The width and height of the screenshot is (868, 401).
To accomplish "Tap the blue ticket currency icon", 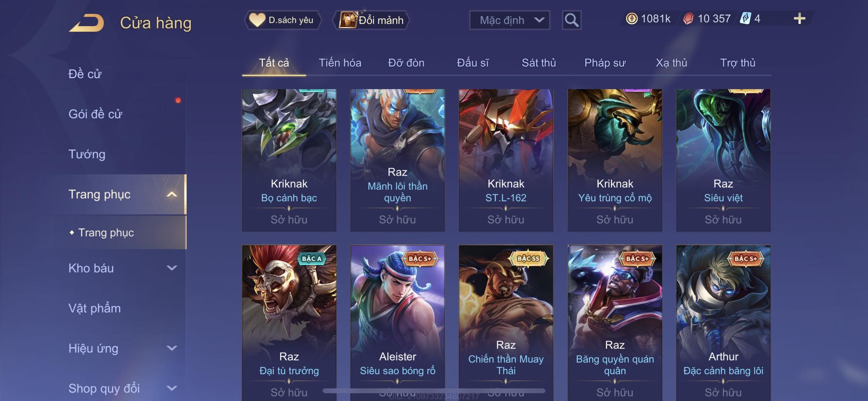I will coord(745,19).
